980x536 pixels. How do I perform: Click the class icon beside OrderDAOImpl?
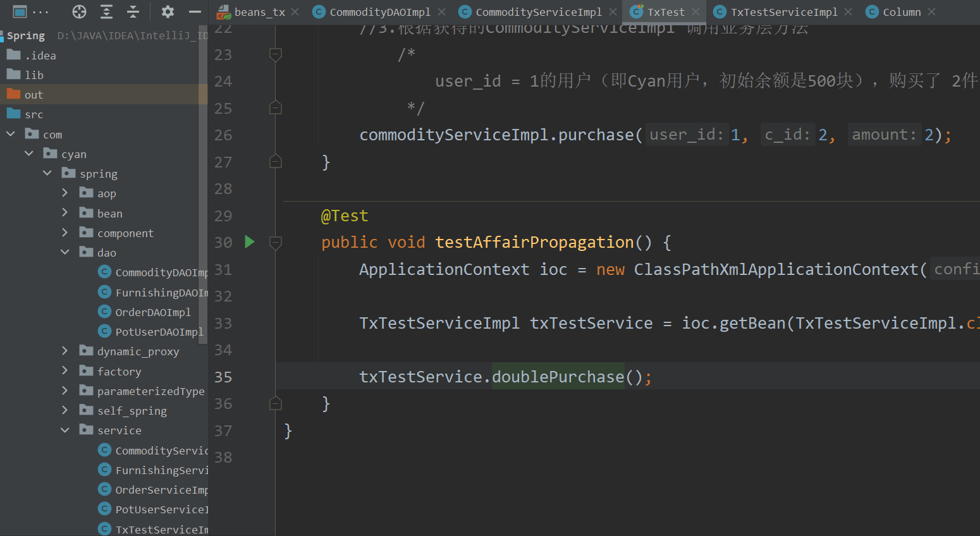pos(105,312)
